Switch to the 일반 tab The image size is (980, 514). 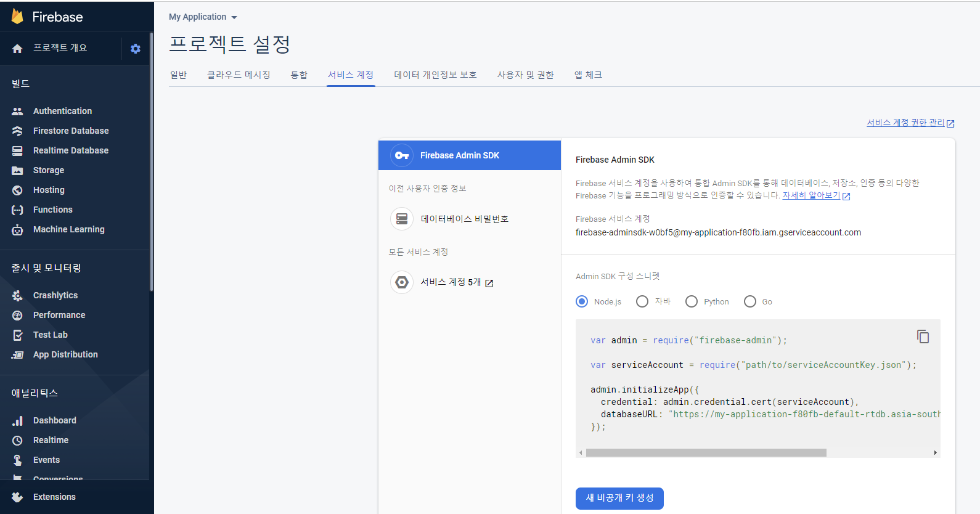click(x=178, y=75)
